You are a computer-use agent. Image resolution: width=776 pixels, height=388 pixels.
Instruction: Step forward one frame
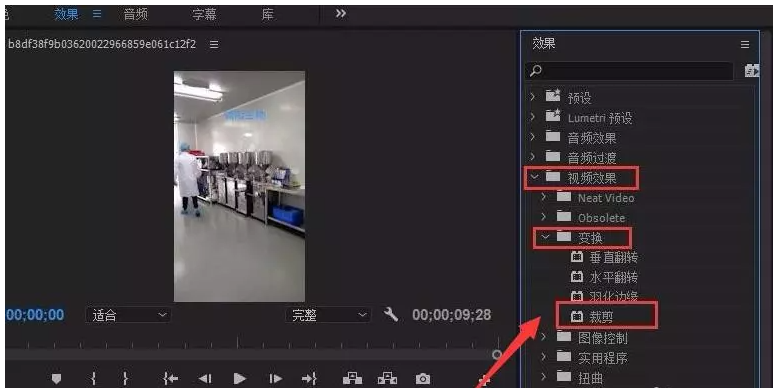[x=276, y=379]
